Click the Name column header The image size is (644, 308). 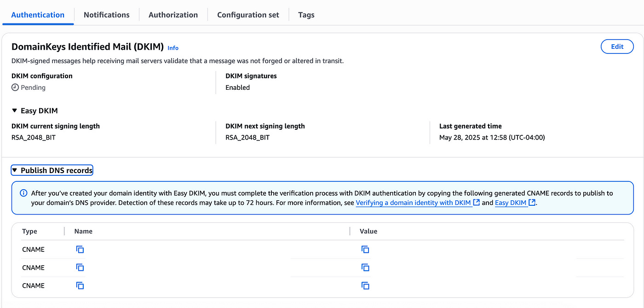(83, 232)
